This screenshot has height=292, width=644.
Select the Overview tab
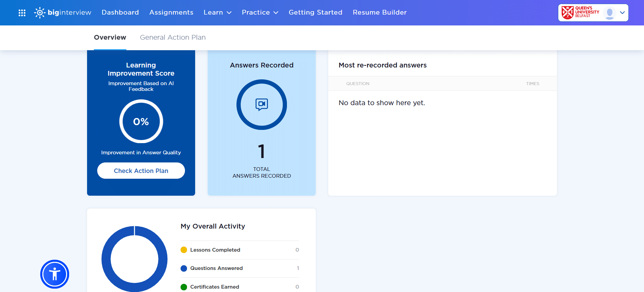tap(110, 37)
